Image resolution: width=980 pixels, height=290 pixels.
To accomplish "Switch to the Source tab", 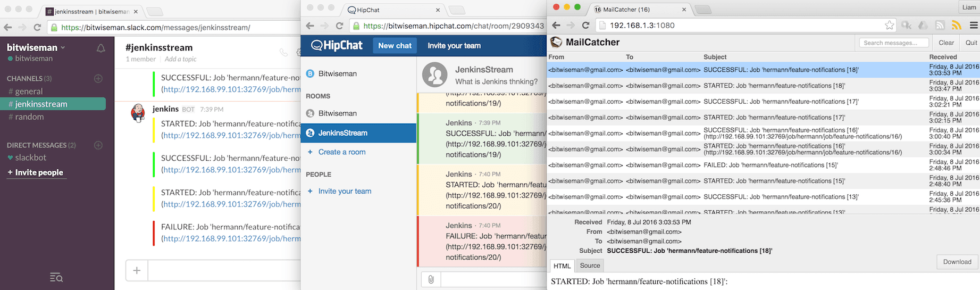I will pyautogui.click(x=590, y=266).
